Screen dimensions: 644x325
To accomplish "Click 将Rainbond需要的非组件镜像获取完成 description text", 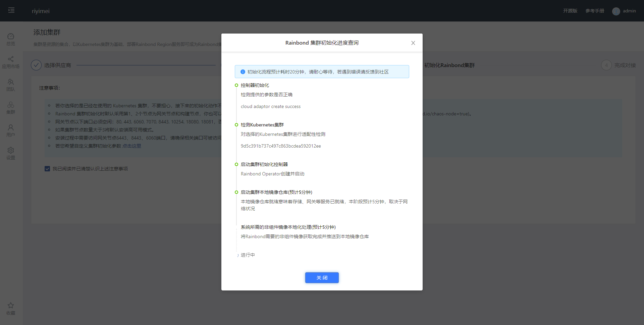I will pos(305,236).
